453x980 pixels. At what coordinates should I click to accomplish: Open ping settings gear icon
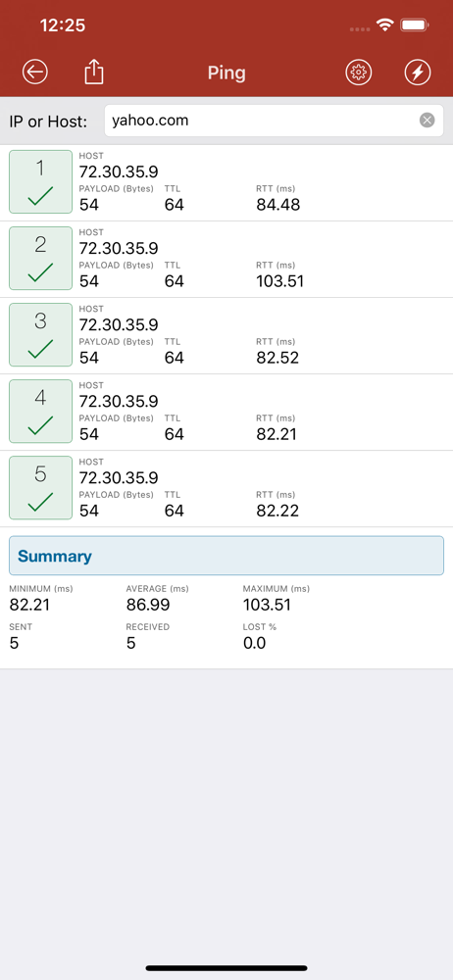(x=359, y=73)
